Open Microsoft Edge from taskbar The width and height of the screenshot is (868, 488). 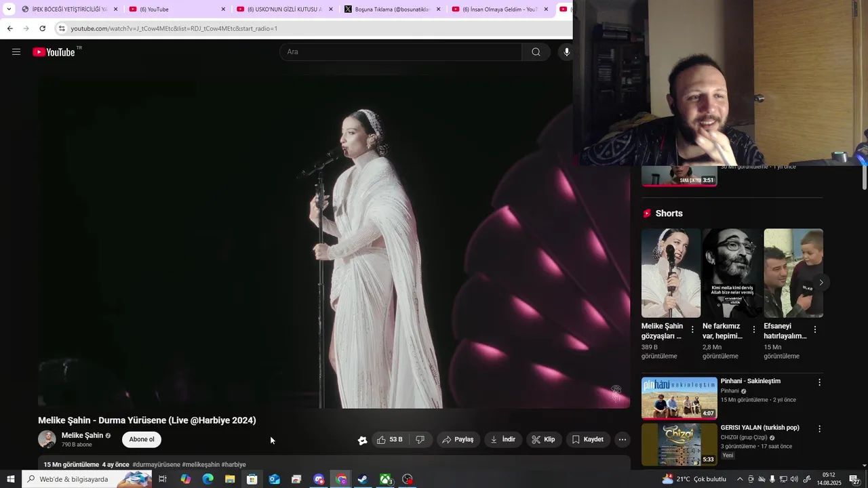click(x=208, y=479)
